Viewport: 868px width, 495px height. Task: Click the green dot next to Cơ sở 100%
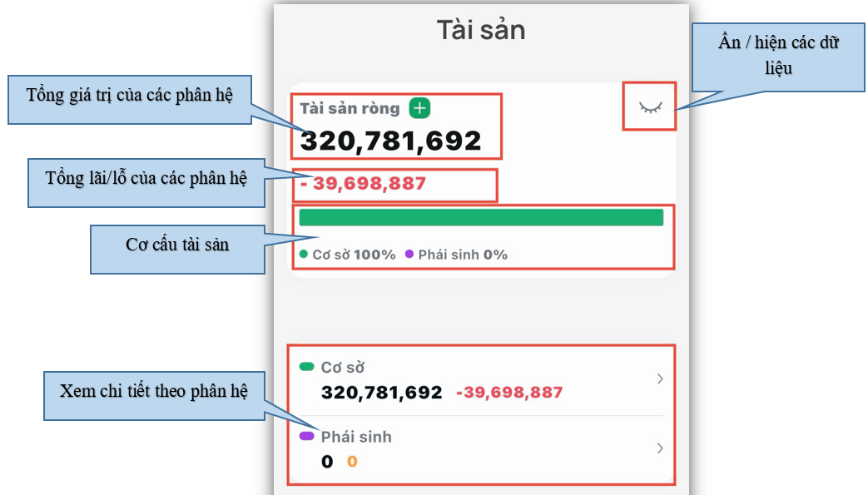coord(304,255)
